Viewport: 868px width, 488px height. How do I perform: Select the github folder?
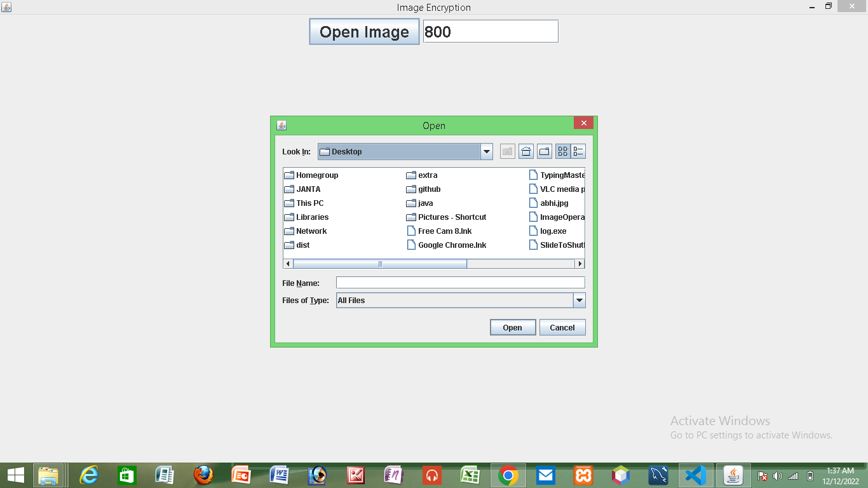point(428,189)
